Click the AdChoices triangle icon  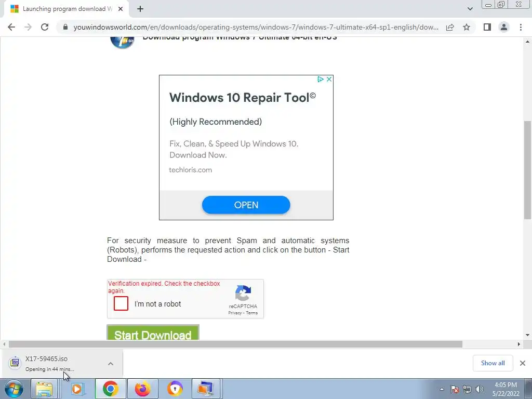pos(320,79)
